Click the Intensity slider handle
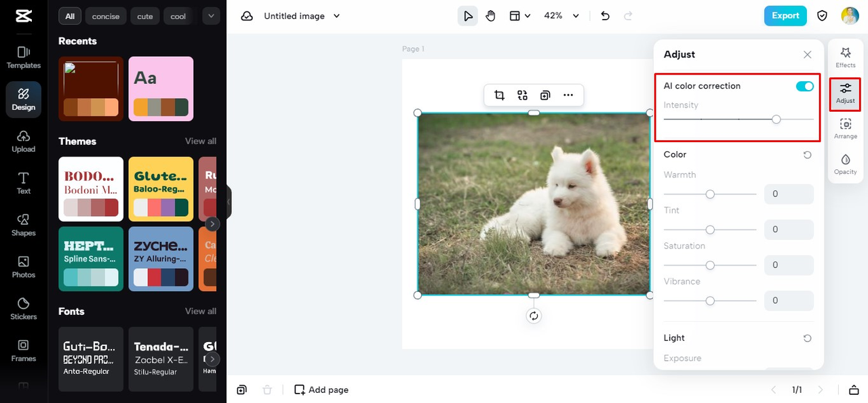Image resolution: width=868 pixels, height=403 pixels. [x=776, y=119]
